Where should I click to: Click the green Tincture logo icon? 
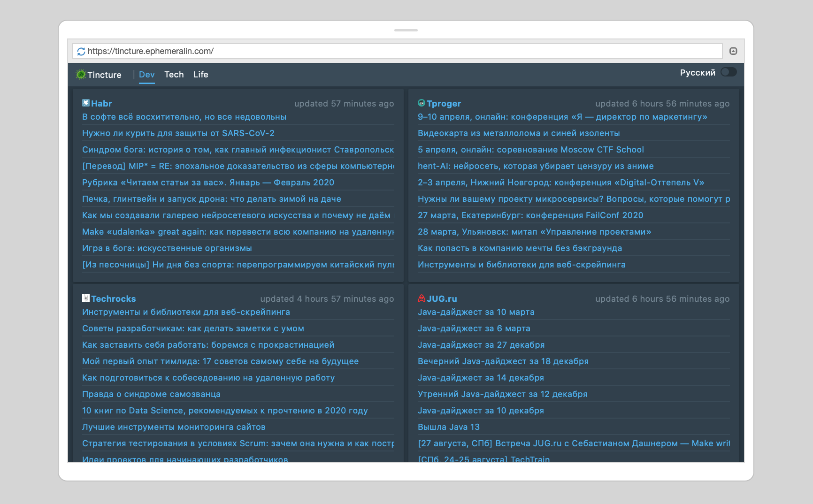(81, 74)
